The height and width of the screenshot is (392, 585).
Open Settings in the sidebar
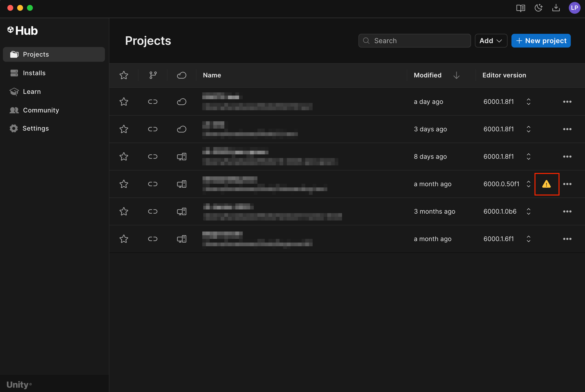pyautogui.click(x=36, y=128)
